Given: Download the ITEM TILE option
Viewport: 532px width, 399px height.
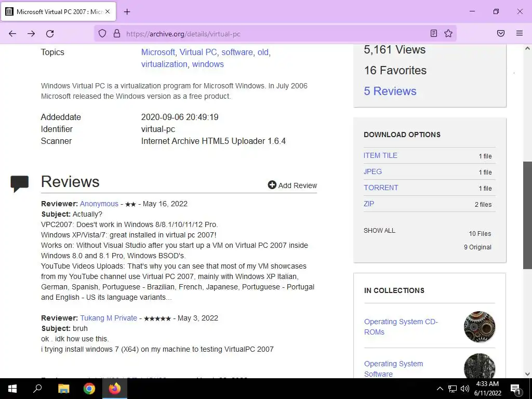Looking at the screenshot, I should 380,155.
